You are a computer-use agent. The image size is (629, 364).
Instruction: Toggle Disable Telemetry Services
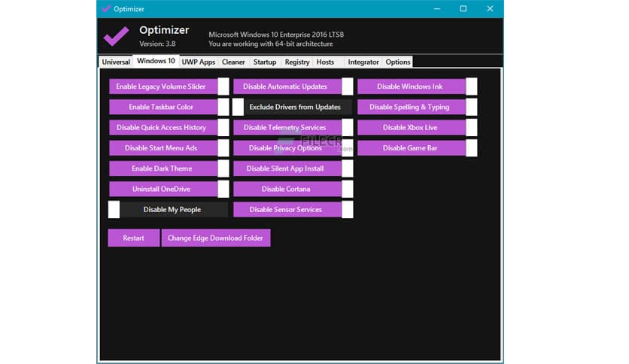(x=293, y=128)
